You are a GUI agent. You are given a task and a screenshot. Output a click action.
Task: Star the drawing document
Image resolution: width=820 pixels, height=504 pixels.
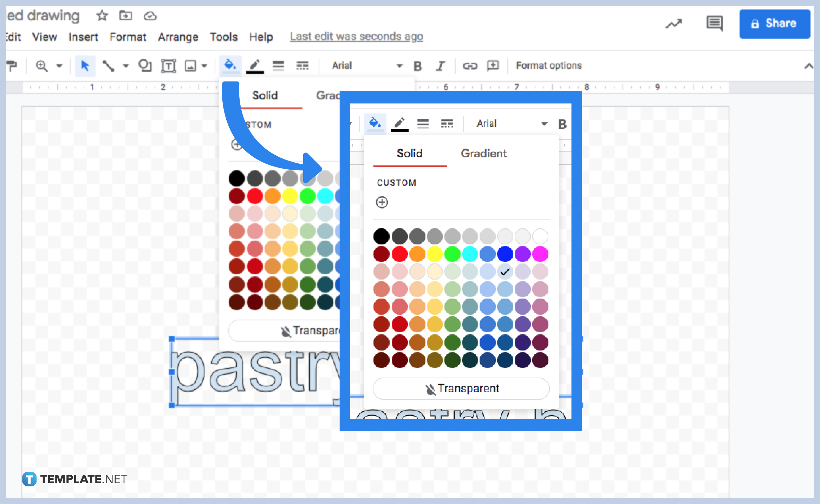[102, 16]
